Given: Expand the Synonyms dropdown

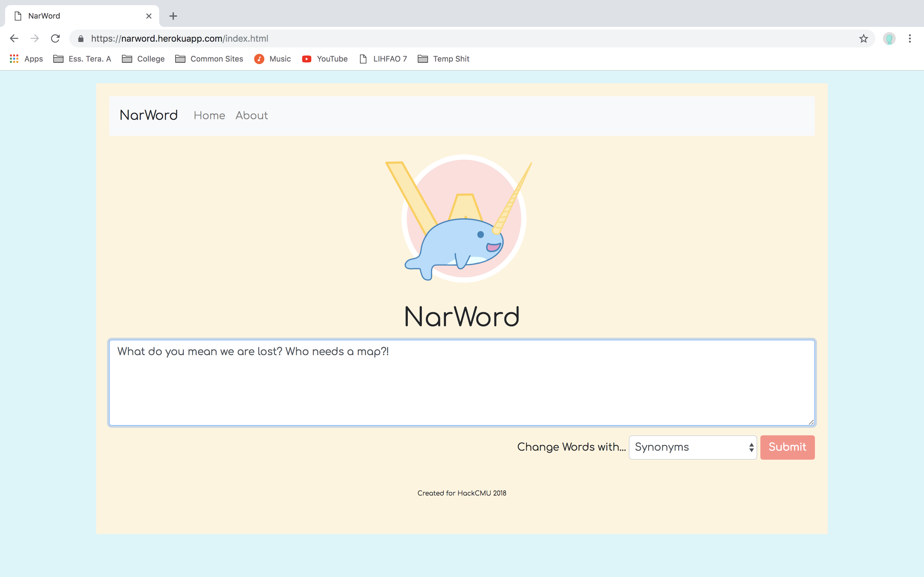Looking at the screenshot, I should 692,447.
